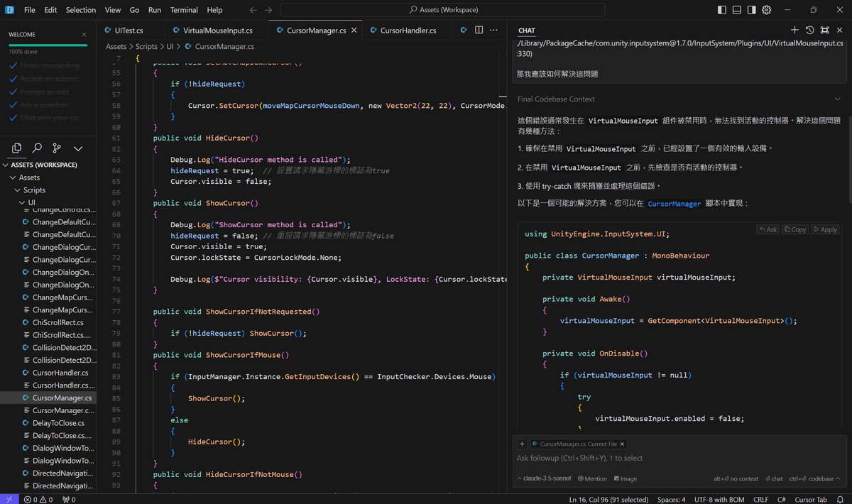Click Scripts in the breadcrumb path
852x504 pixels.
(146, 46)
